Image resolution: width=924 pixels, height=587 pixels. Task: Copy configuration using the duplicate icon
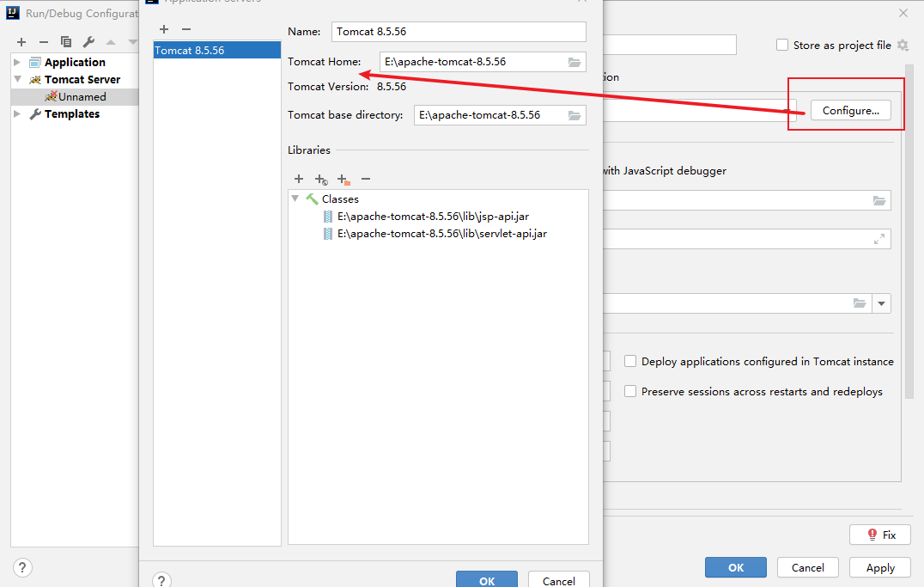[66, 42]
